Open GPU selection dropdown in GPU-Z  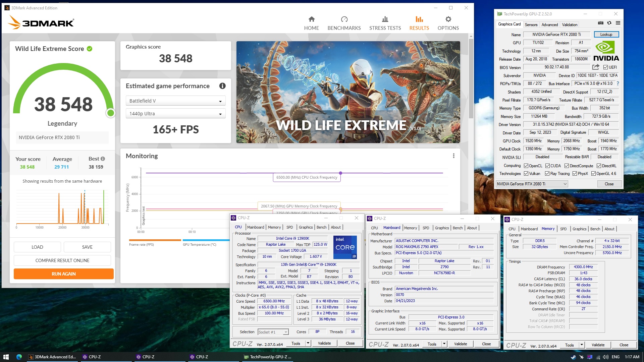(532, 184)
